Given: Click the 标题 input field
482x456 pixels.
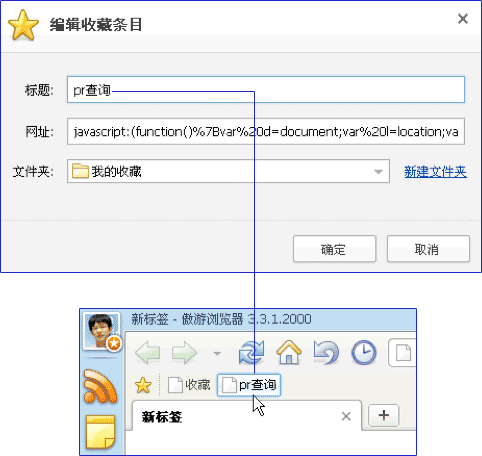Looking at the screenshot, I should click(x=266, y=90).
